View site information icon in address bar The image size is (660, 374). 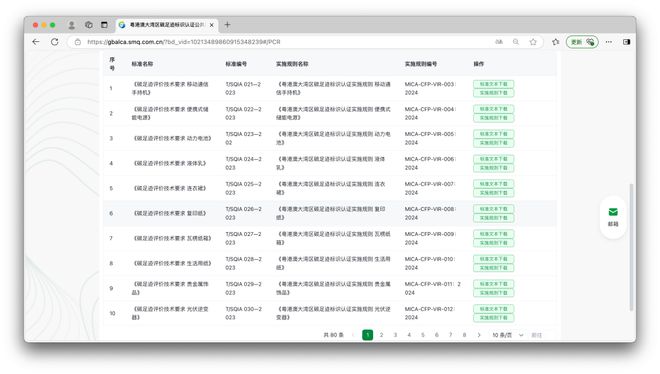coord(77,42)
